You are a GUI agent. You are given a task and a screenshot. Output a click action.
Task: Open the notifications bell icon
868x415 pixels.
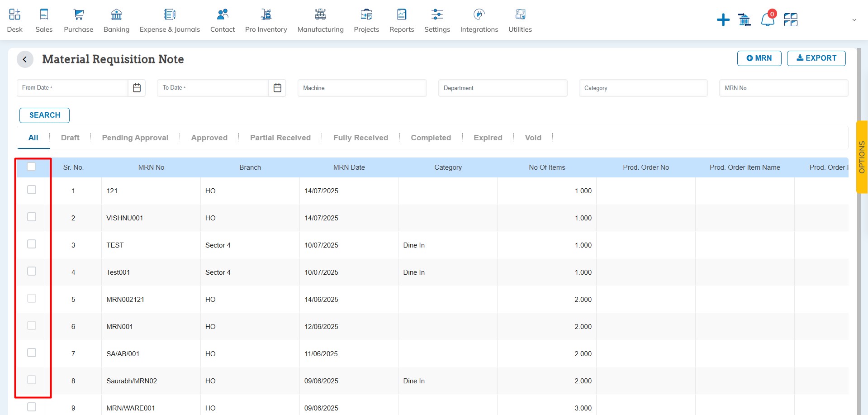pyautogui.click(x=768, y=20)
